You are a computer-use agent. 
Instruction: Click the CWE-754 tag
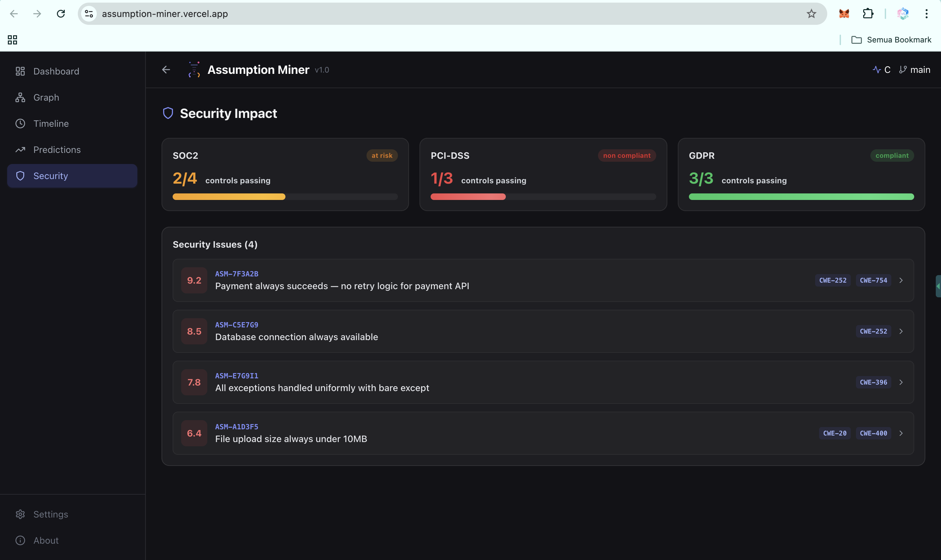(873, 280)
